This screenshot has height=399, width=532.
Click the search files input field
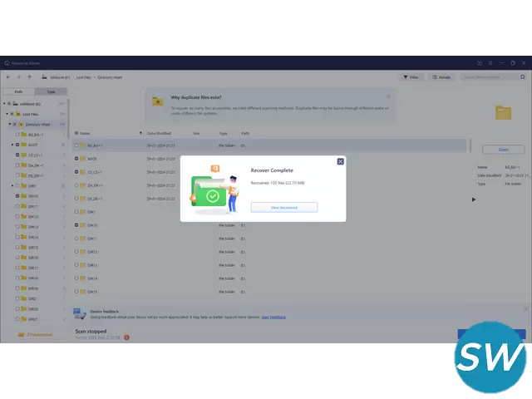490,76
